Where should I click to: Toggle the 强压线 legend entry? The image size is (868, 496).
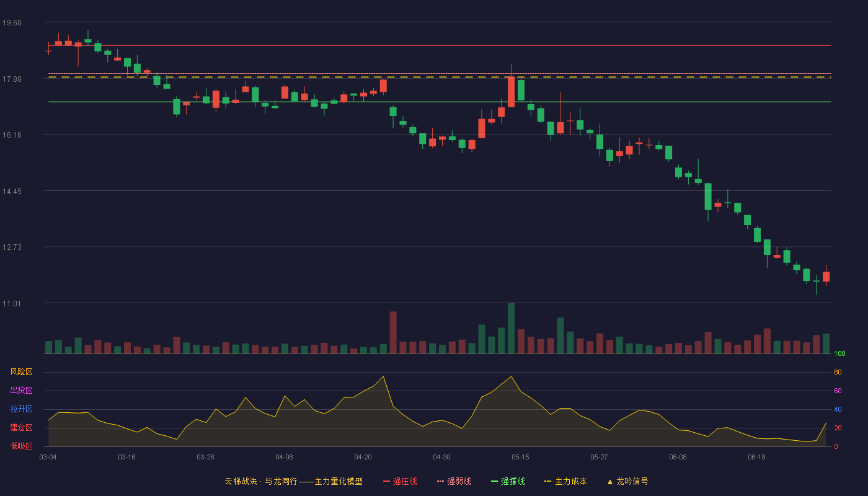click(x=400, y=481)
